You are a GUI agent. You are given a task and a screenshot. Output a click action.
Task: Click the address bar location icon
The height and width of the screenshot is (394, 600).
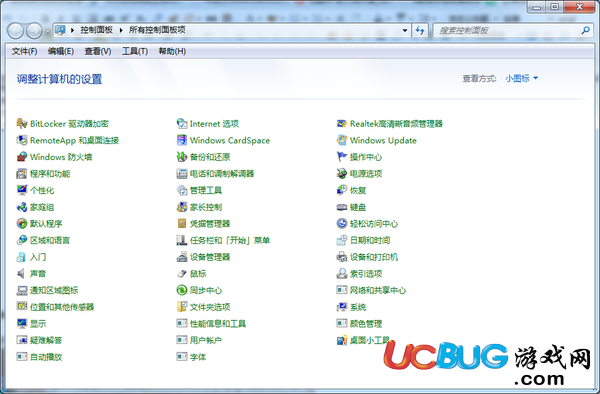pos(60,30)
